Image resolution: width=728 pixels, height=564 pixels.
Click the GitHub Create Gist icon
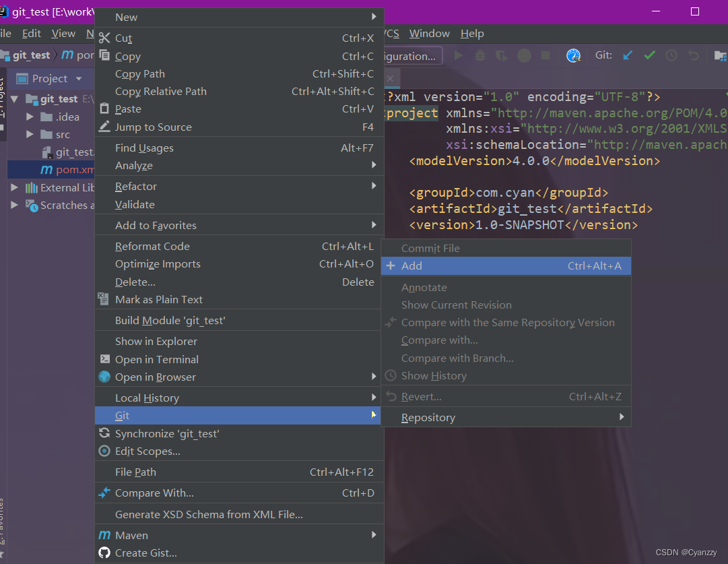coord(104,553)
